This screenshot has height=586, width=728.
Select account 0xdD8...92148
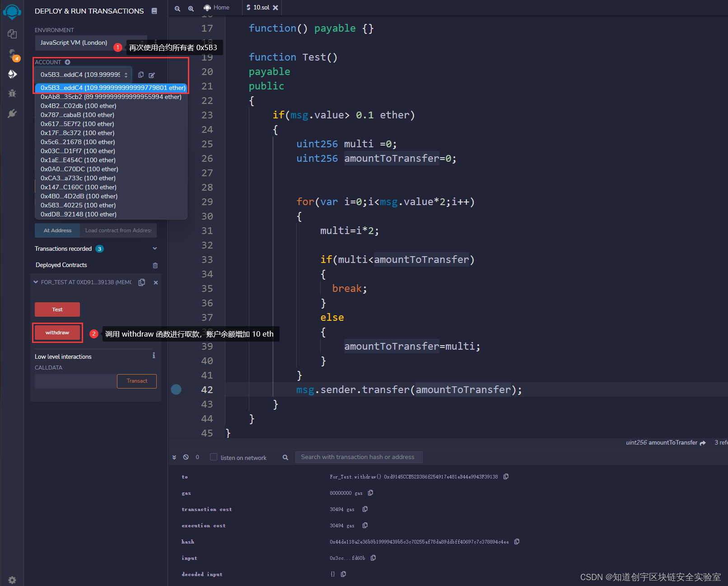coord(112,214)
